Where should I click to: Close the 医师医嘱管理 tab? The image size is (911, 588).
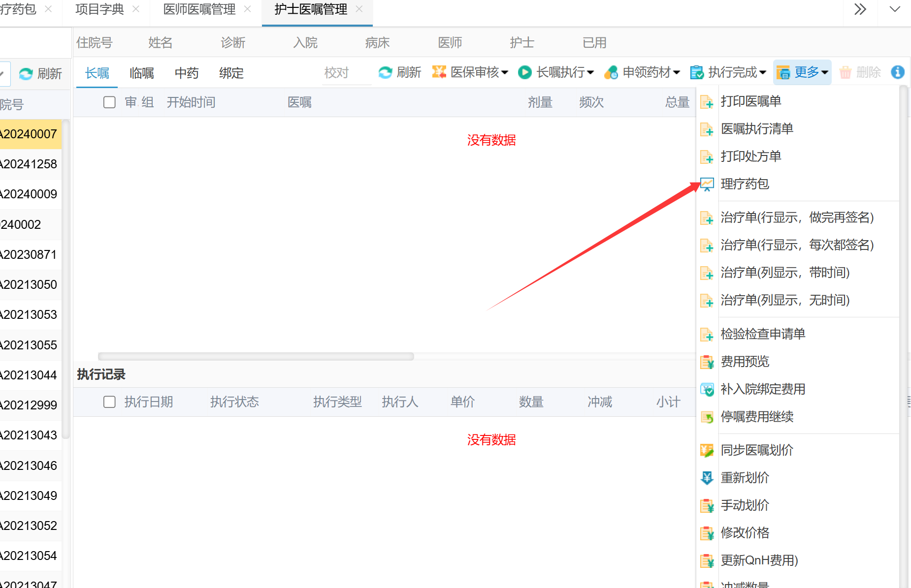click(x=248, y=9)
